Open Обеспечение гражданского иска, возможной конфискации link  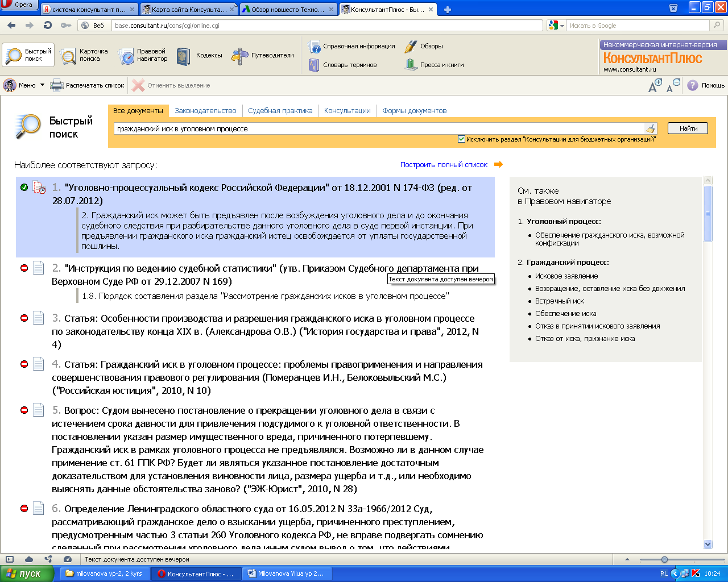(x=610, y=239)
